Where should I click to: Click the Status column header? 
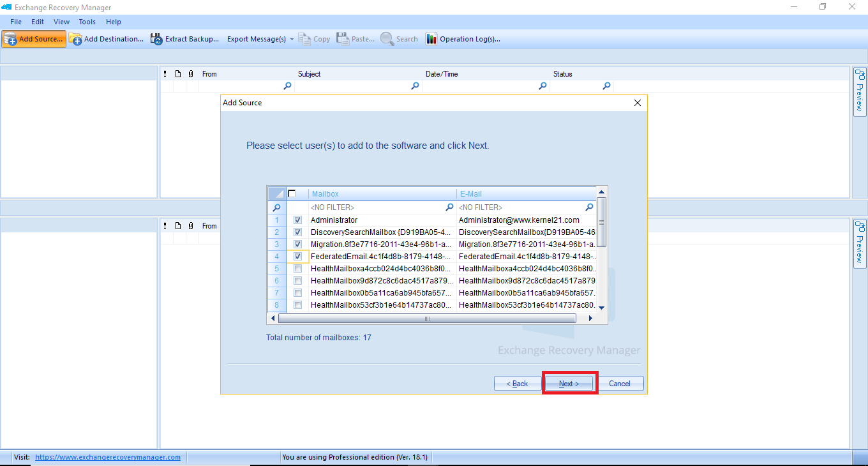[581, 74]
